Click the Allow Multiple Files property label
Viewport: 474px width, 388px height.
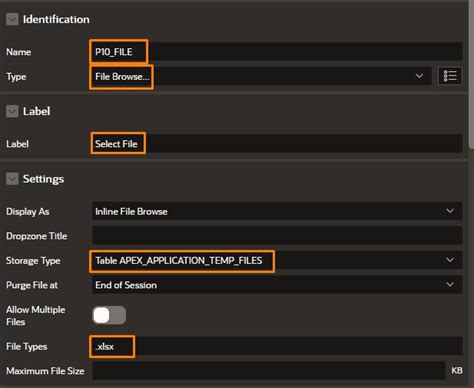pyautogui.click(x=35, y=315)
